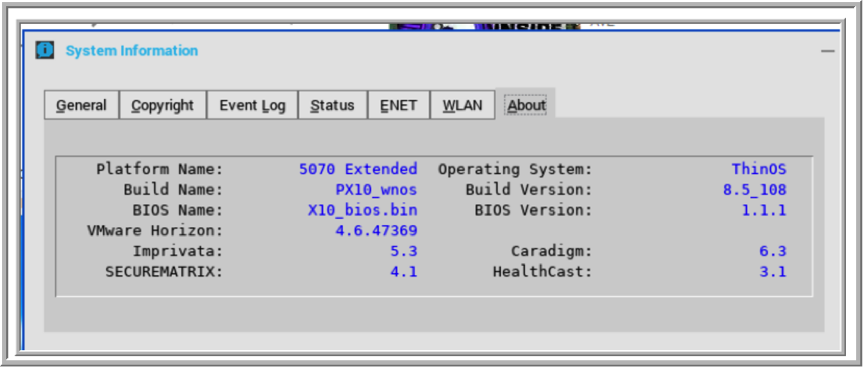Screen dimensions: 863x367
Task: Switch to the General tab
Action: 81,105
